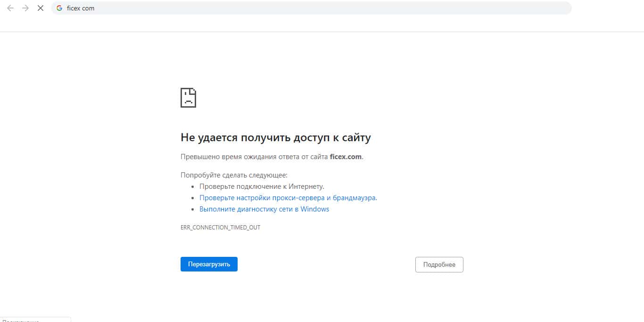Viewport: 644px width, 322px height.
Task: Click the sad page error icon
Action: 188,97
